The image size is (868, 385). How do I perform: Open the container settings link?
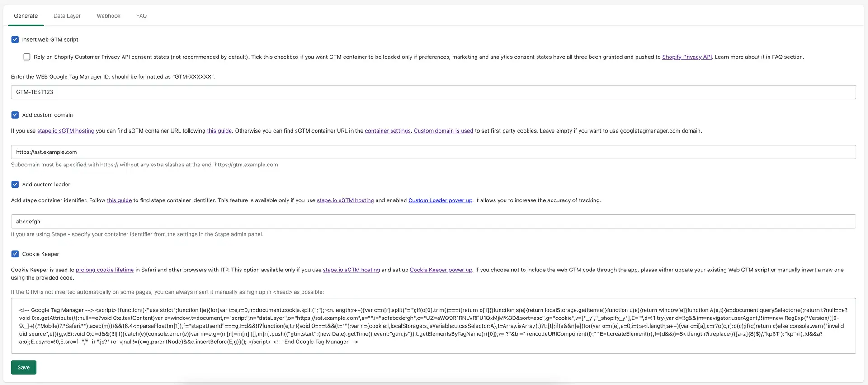point(387,131)
